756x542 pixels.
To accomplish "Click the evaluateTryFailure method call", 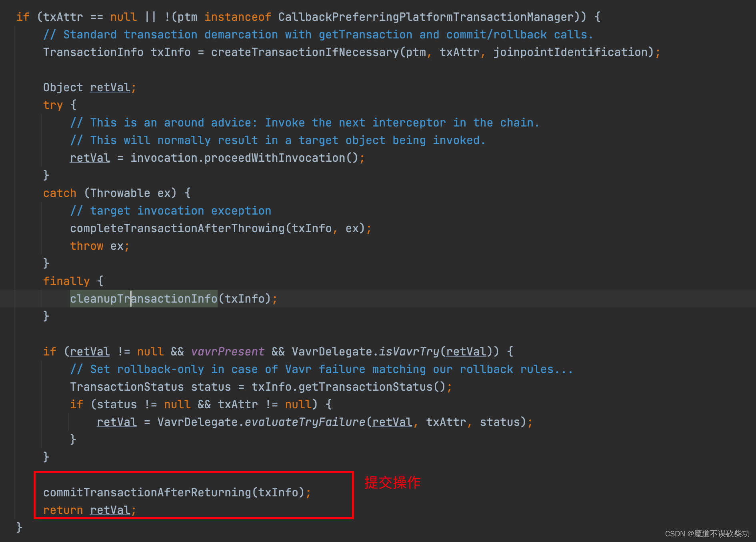I will coord(305,422).
